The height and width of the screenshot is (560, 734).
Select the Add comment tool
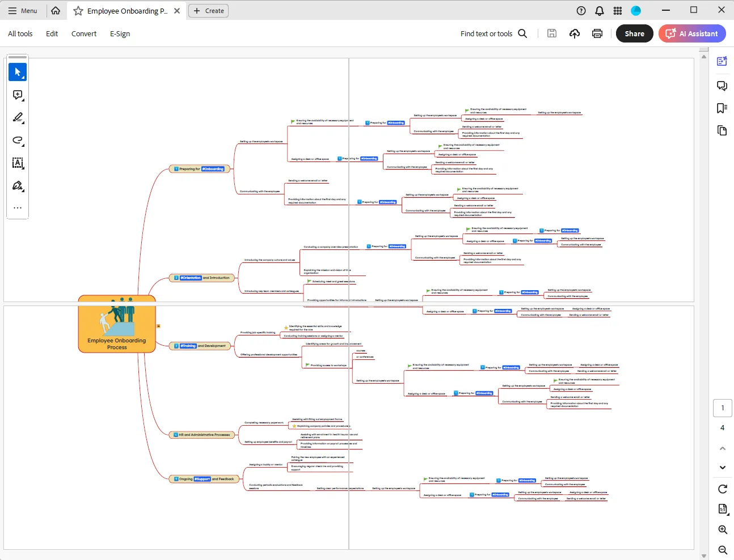[18, 95]
